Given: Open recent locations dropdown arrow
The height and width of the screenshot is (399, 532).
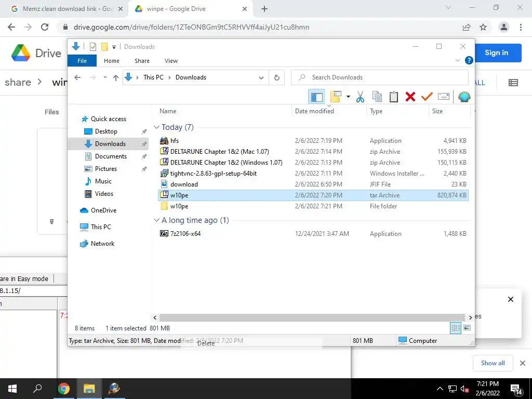Looking at the screenshot, I should tap(105, 77).
